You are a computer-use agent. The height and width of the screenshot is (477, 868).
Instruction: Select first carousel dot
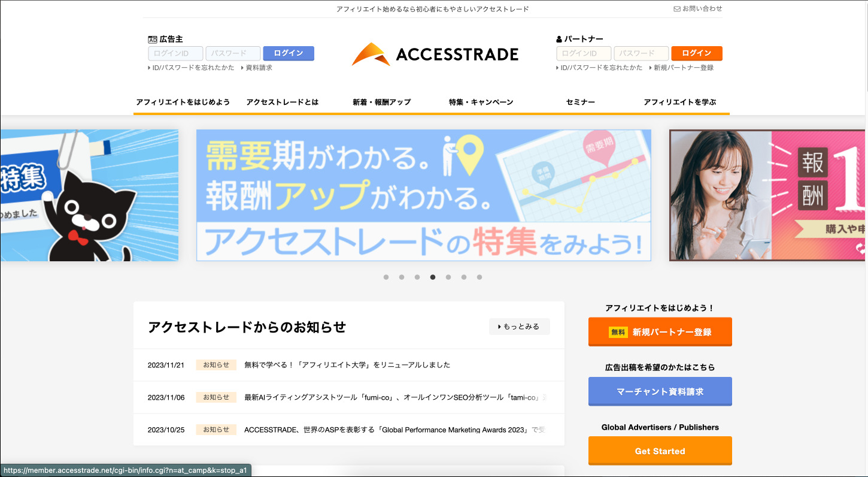386,277
